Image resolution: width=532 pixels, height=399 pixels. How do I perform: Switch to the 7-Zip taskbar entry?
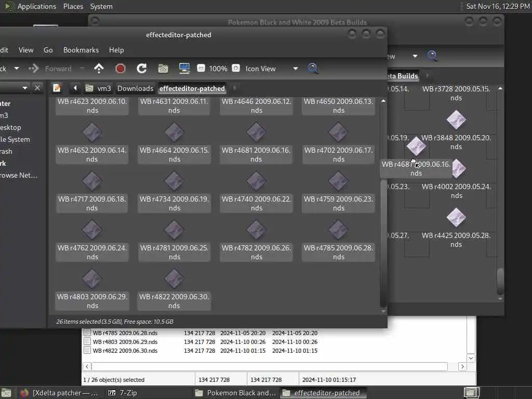pyautogui.click(x=123, y=393)
